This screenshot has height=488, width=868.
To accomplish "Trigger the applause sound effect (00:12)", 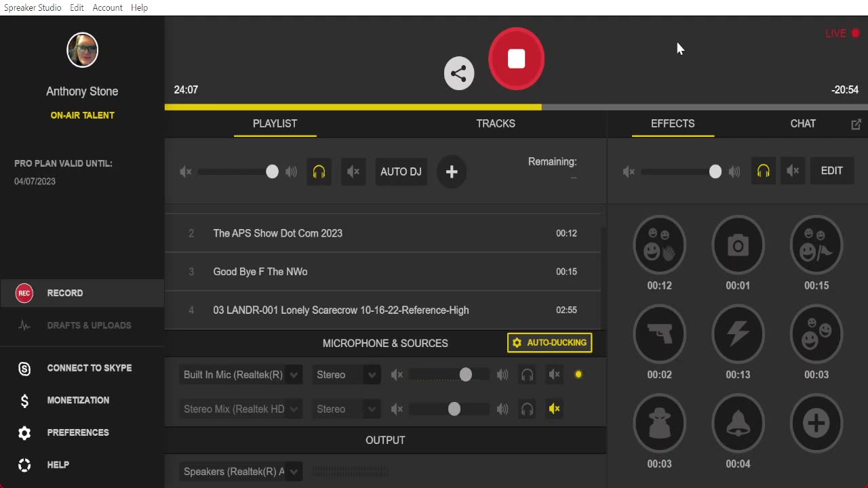I will click(x=659, y=244).
